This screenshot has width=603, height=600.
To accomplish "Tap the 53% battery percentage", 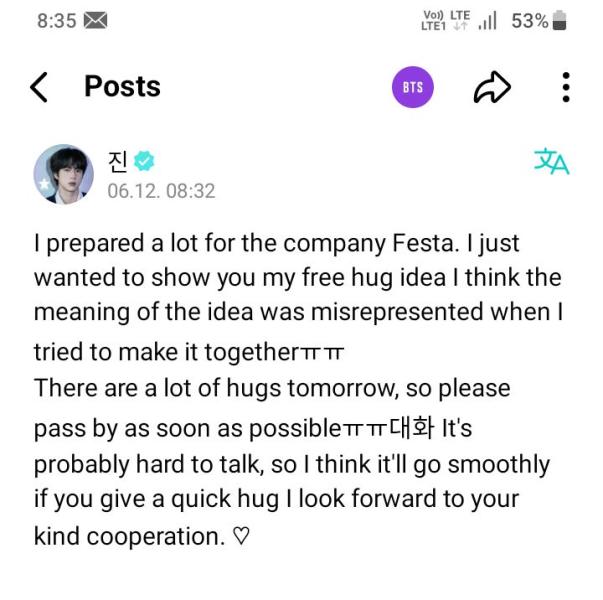I will tap(529, 21).
